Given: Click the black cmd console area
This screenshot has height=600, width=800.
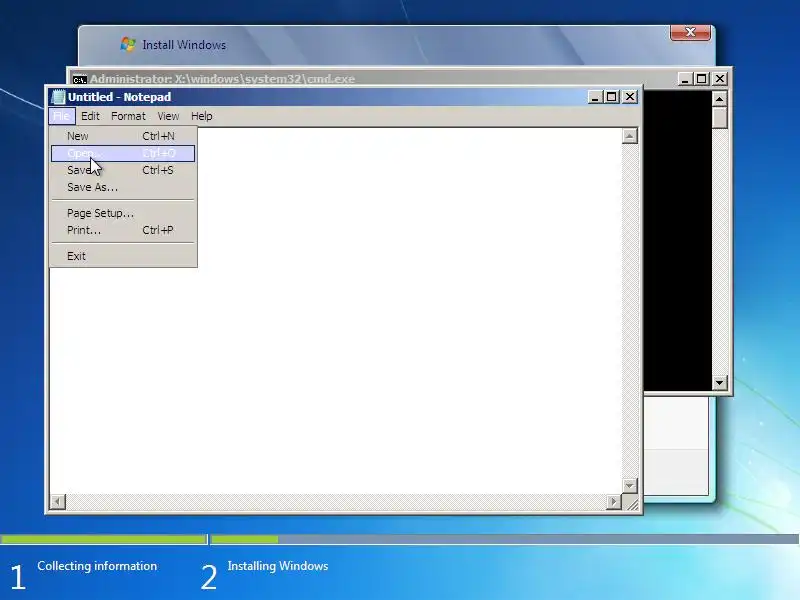Looking at the screenshot, I should [678, 241].
